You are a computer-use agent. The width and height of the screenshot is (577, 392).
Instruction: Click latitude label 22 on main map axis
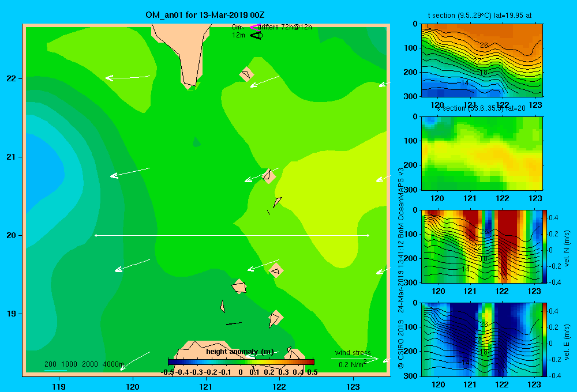(x=12, y=78)
